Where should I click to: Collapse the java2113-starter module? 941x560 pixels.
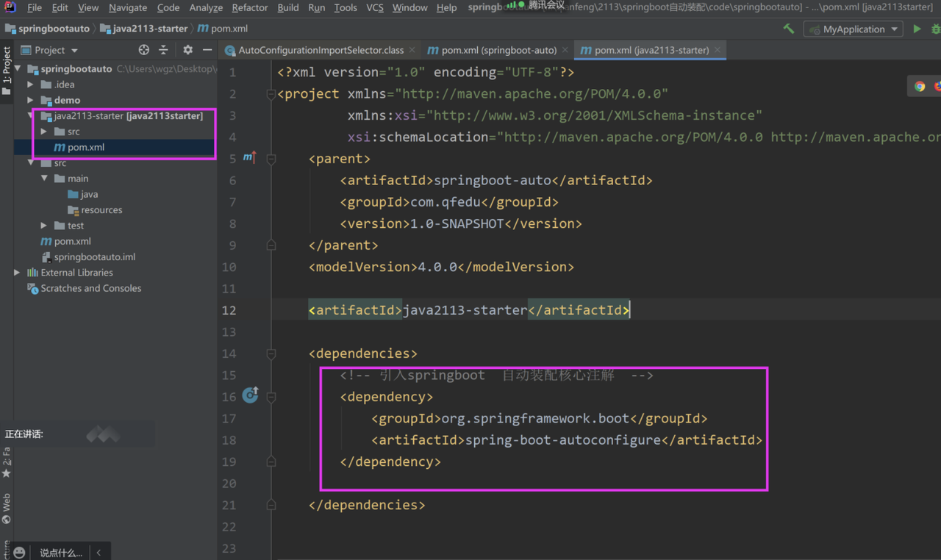point(31,115)
